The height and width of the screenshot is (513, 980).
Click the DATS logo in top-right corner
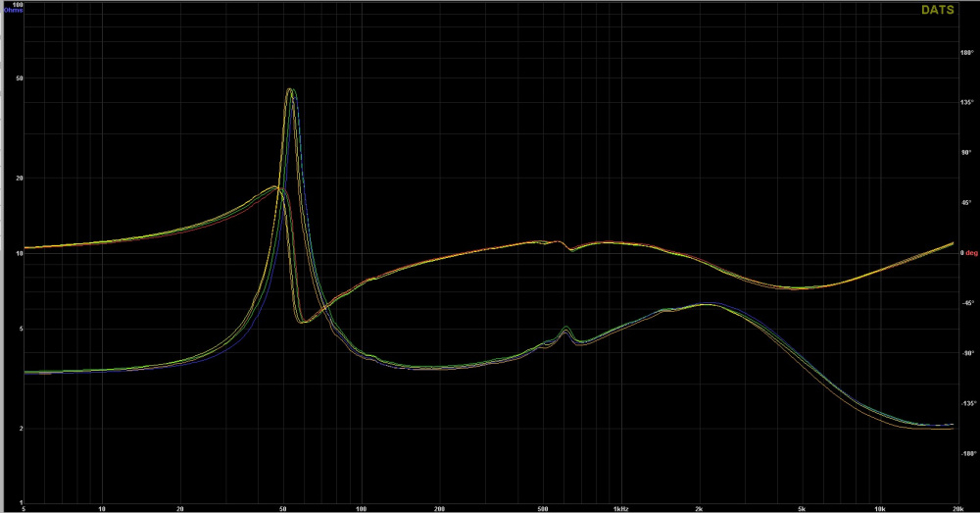point(937,10)
